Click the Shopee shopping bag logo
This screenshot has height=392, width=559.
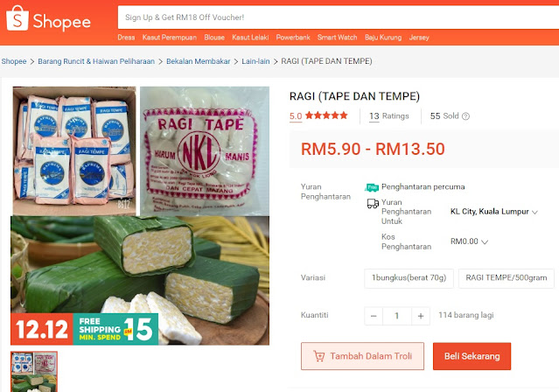[x=17, y=18]
